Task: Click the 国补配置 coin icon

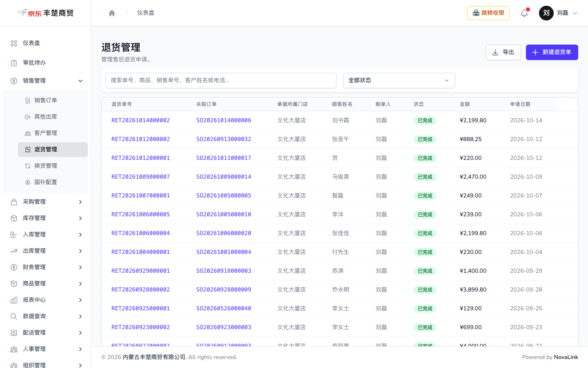Action: pyautogui.click(x=28, y=182)
